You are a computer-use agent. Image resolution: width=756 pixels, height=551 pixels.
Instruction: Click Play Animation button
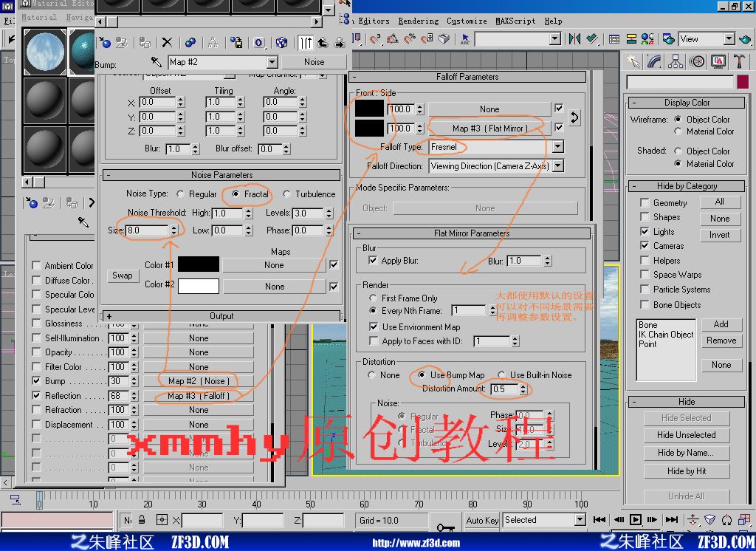636,520
